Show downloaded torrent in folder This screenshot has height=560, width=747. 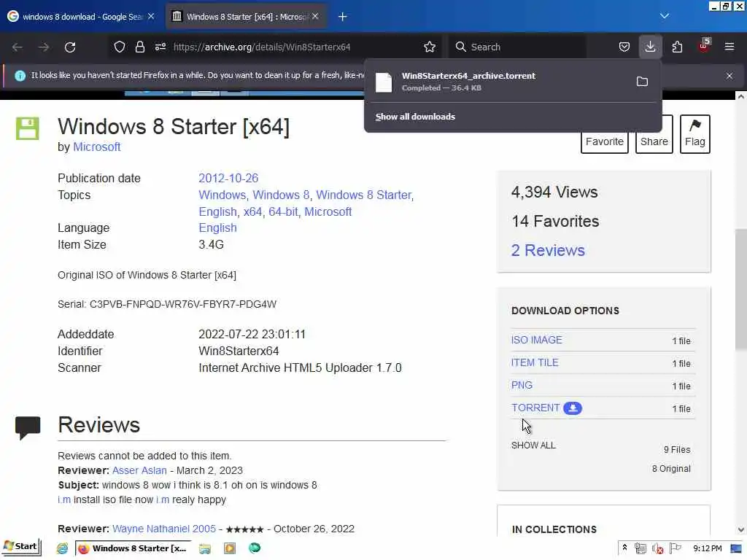coord(642,82)
